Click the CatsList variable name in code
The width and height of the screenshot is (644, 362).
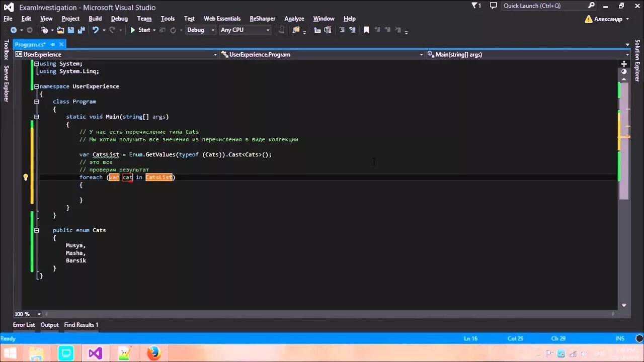[106, 154]
